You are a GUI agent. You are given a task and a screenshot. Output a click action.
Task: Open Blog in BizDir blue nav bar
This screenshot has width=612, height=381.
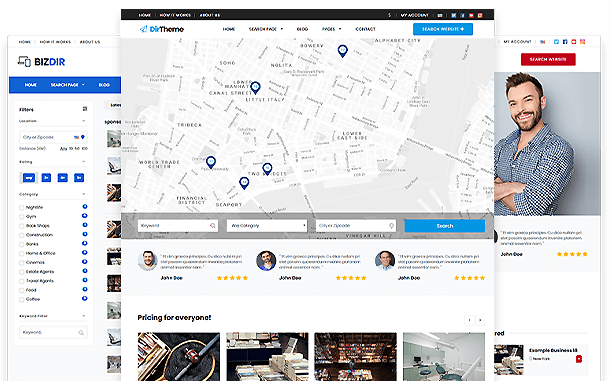coord(104,85)
